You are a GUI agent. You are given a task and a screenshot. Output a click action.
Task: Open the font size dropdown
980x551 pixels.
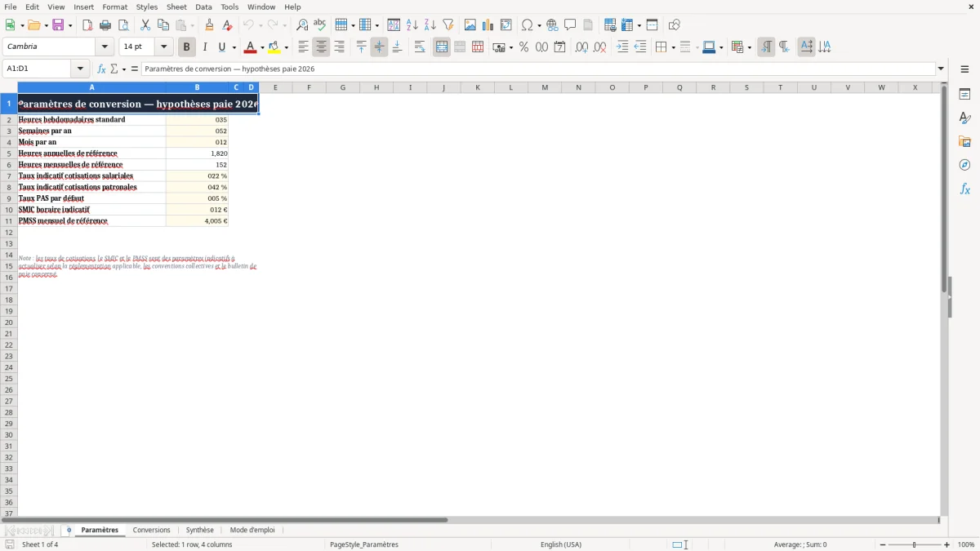(x=163, y=47)
